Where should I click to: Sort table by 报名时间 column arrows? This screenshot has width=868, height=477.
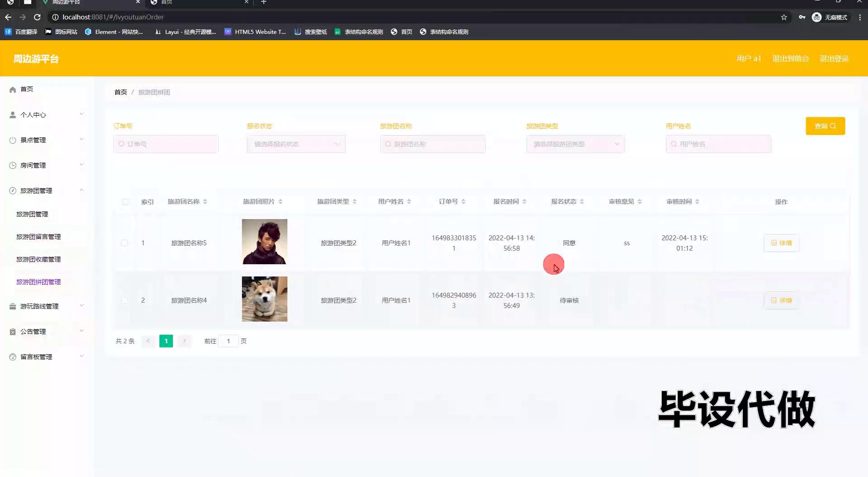(x=524, y=201)
